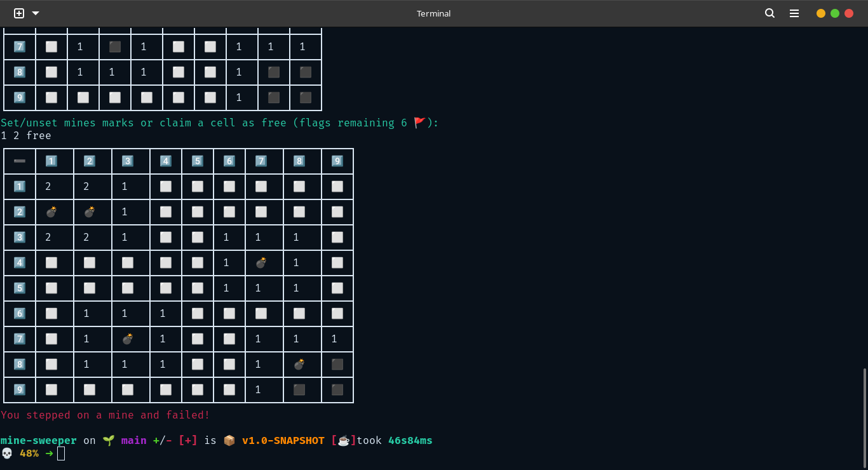Click the "You stepped on a mine and failed!" message
Image resolution: width=868 pixels, height=470 pixels.
pyautogui.click(x=105, y=415)
